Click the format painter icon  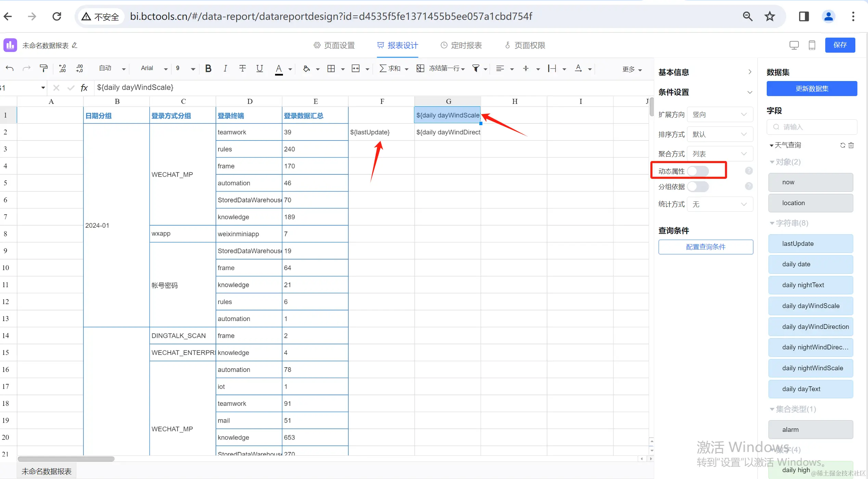43,69
